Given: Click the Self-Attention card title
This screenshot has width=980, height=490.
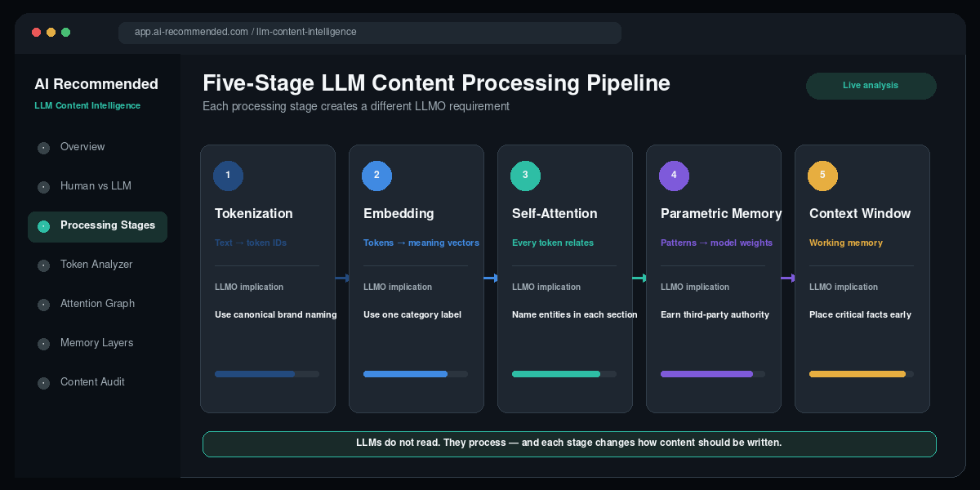Looking at the screenshot, I should tap(555, 214).
